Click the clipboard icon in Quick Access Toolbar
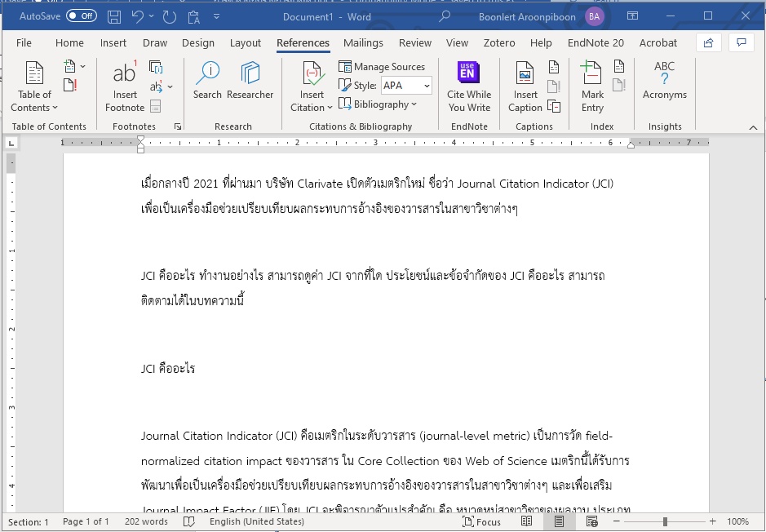This screenshot has height=532, width=766. point(194,17)
